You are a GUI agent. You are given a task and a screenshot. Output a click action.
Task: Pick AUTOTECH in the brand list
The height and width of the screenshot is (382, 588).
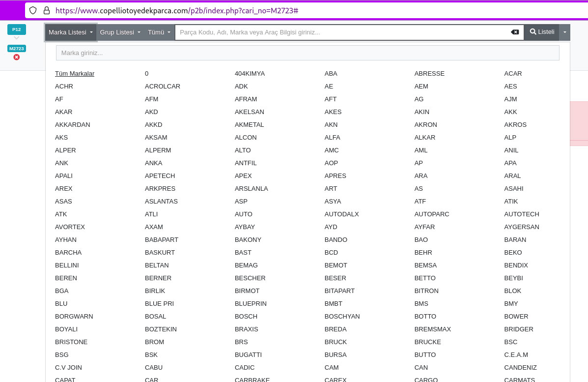coord(522,214)
